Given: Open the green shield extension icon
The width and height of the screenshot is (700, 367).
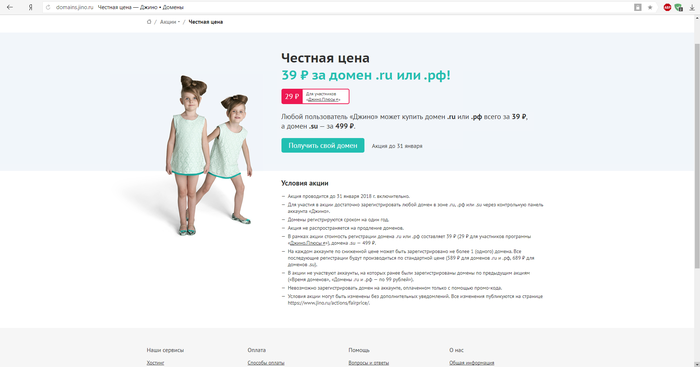Looking at the screenshot, I should pyautogui.click(x=679, y=7).
